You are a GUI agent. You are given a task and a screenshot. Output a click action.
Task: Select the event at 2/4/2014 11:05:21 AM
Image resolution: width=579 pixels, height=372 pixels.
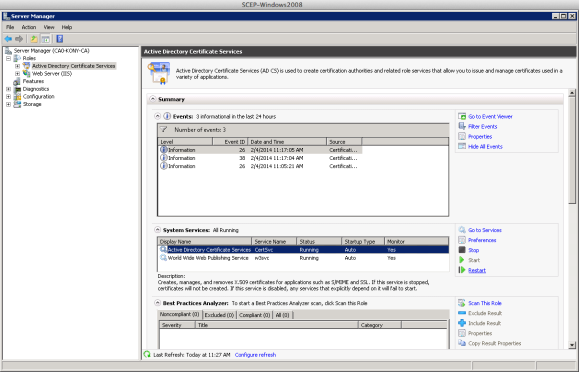tap(260, 166)
